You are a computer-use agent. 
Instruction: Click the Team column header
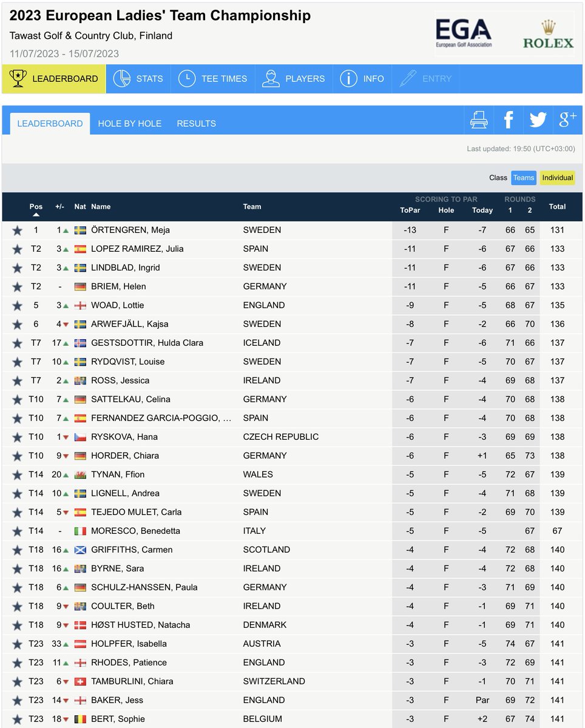252,207
